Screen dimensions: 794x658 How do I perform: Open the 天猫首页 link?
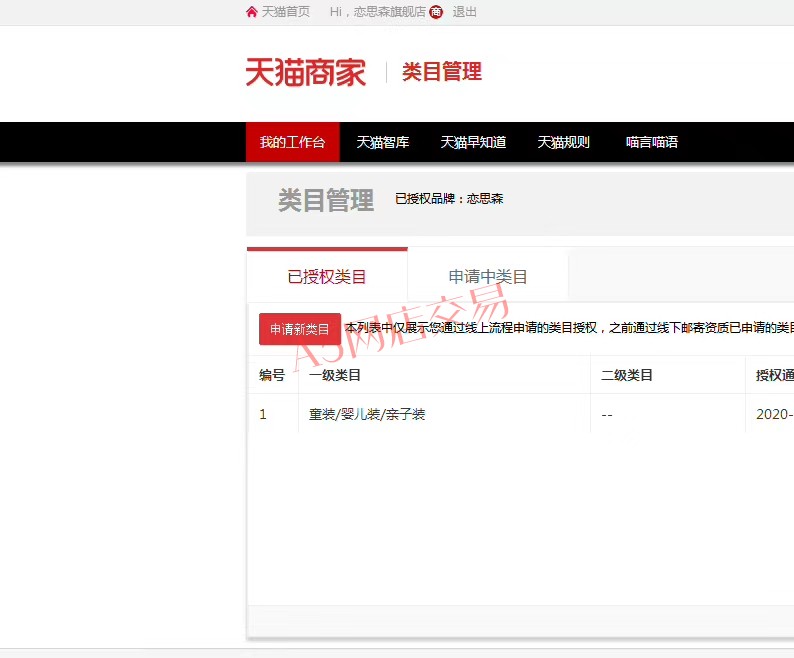click(286, 12)
